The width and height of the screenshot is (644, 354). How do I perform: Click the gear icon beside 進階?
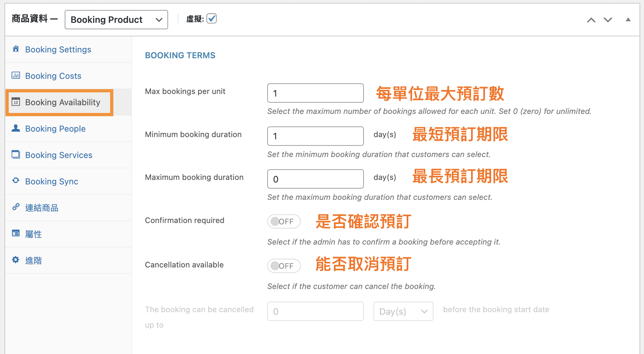click(16, 260)
